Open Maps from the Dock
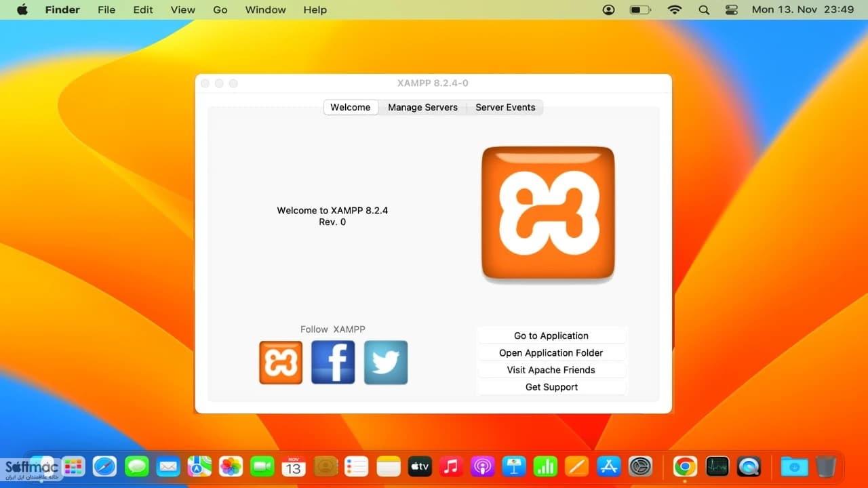The image size is (868, 488). click(199, 466)
